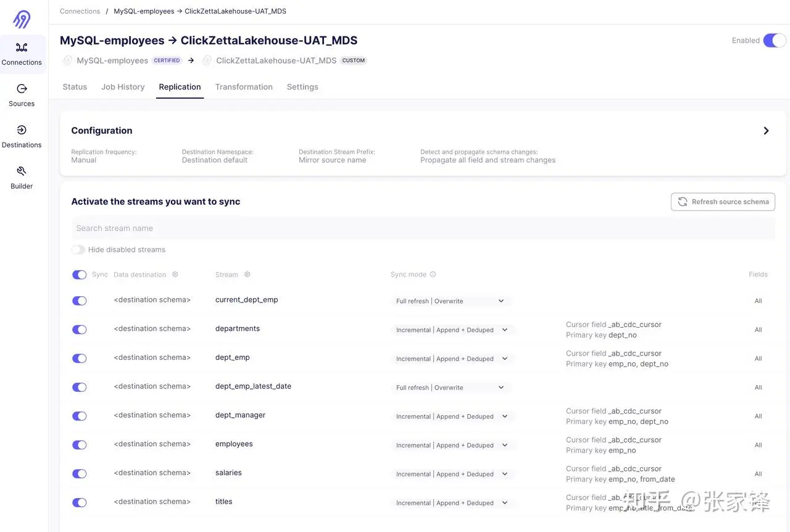Select the Replication tab
The width and height of the screenshot is (790, 532).
[180, 87]
